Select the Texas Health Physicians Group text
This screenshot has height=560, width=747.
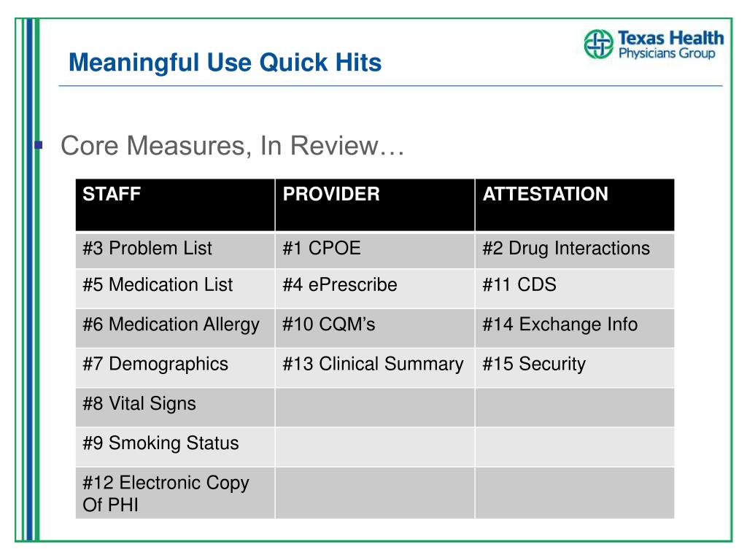tap(670, 44)
